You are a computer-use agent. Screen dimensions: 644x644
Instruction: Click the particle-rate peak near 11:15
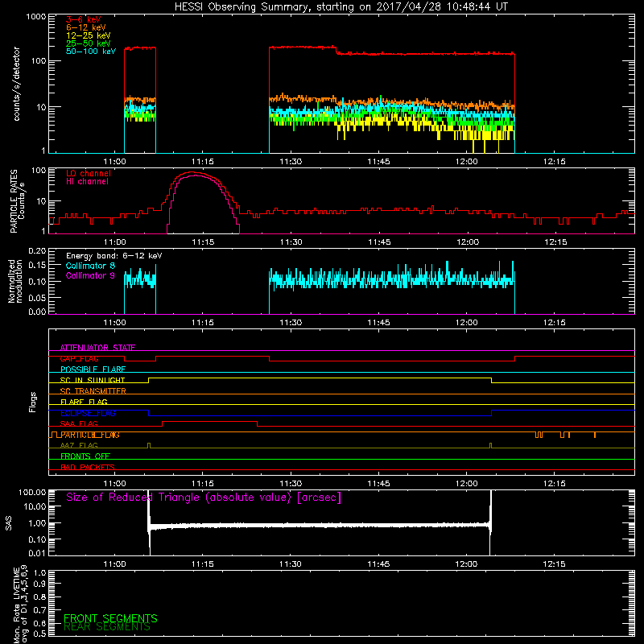192,172
